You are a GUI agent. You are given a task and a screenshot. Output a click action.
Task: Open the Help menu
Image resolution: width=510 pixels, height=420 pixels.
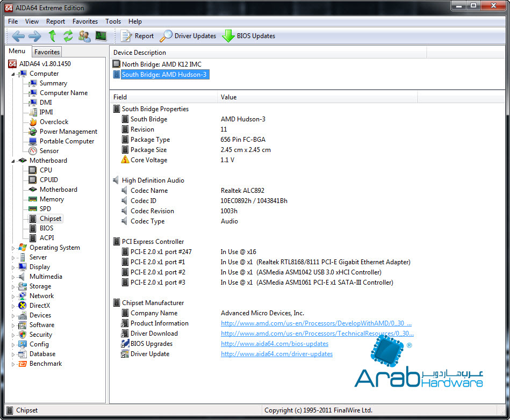coord(135,21)
